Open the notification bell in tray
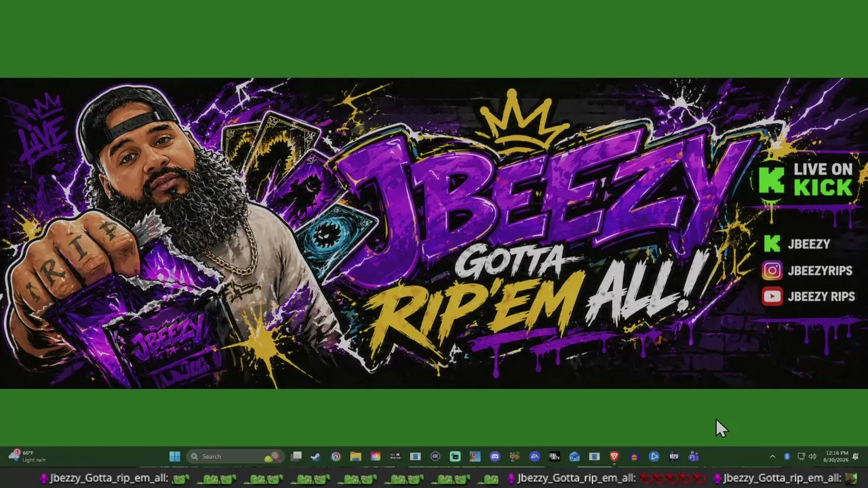The width and height of the screenshot is (868, 488). (856, 457)
